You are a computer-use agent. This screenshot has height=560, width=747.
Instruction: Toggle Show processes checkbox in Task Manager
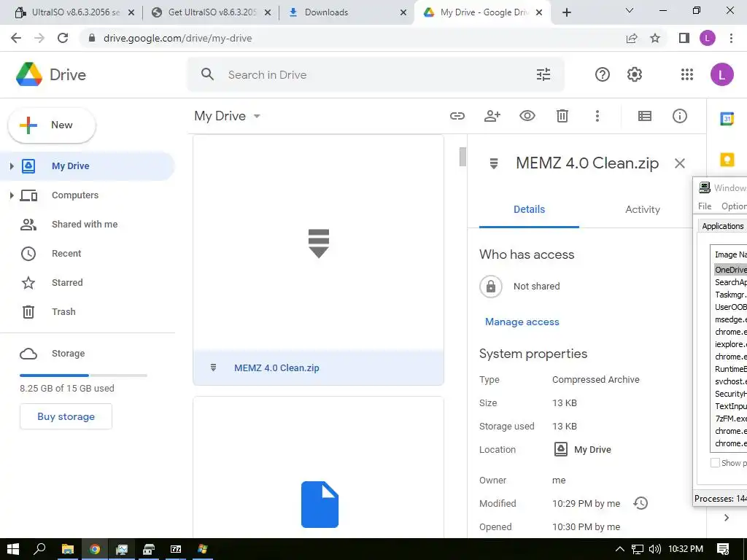click(715, 463)
